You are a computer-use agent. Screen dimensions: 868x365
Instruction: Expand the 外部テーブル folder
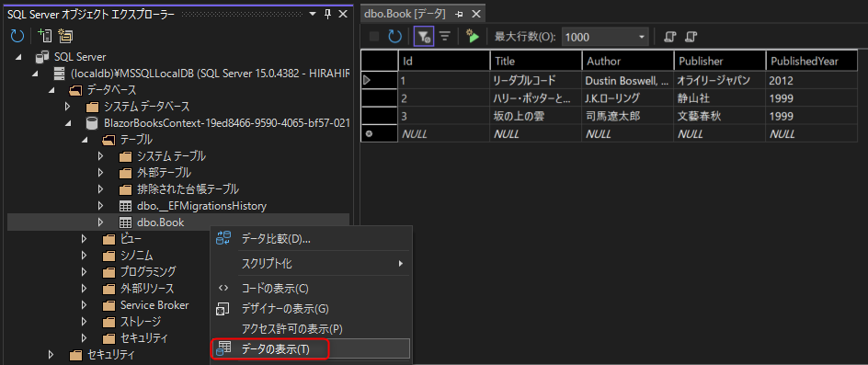tap(100, 173)
